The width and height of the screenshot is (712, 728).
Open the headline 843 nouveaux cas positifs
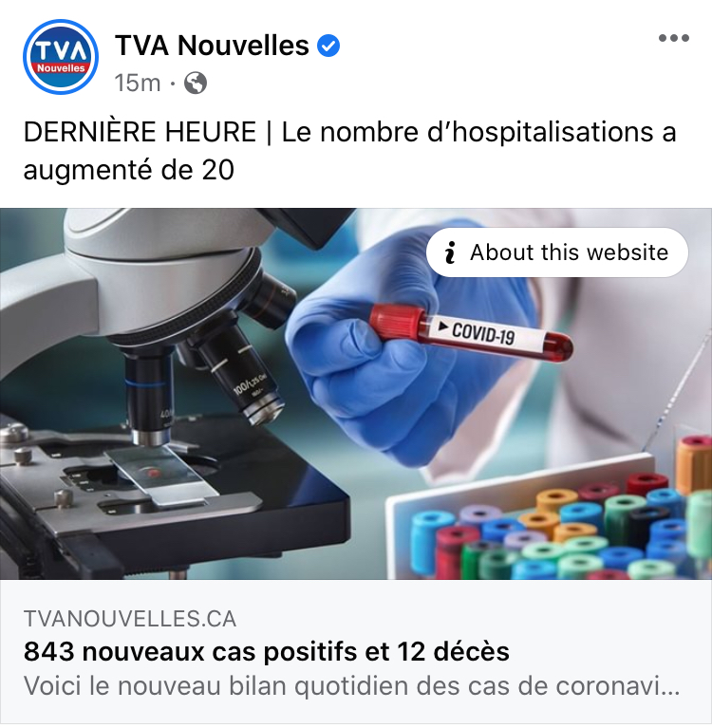point(267,651)
